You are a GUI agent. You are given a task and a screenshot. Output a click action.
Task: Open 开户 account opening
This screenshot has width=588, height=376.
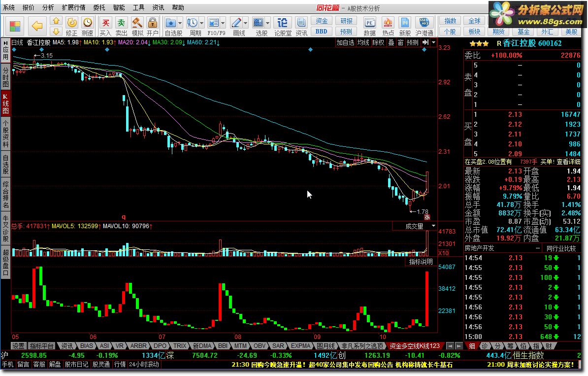pos(152,27)
